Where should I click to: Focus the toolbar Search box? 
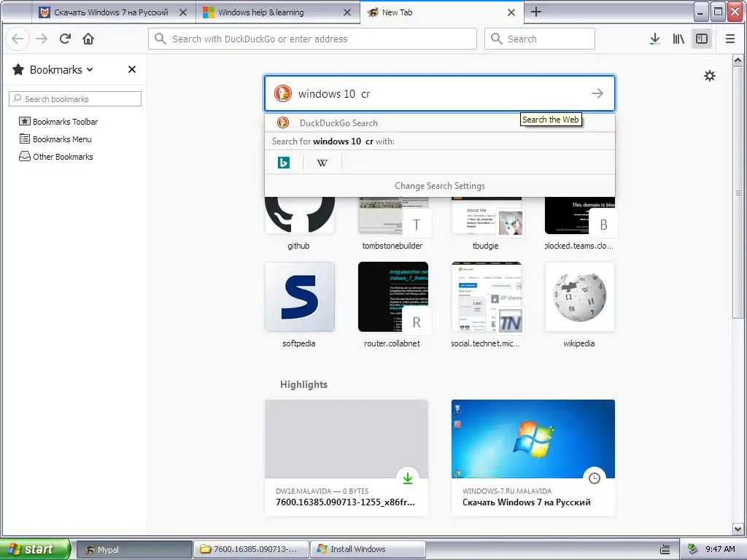540,39
